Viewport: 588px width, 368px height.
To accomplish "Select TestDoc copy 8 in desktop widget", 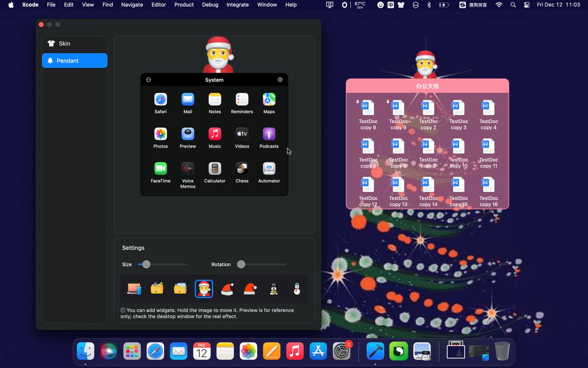I will tap(368, 115).
